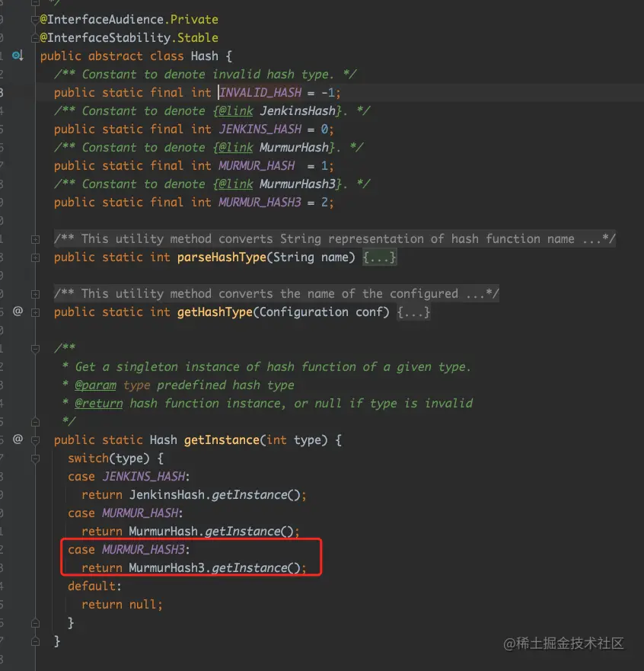Click the implementations gutter icon beside class Hash
Viewport: 644px width, 671px height.
(18, 56)
